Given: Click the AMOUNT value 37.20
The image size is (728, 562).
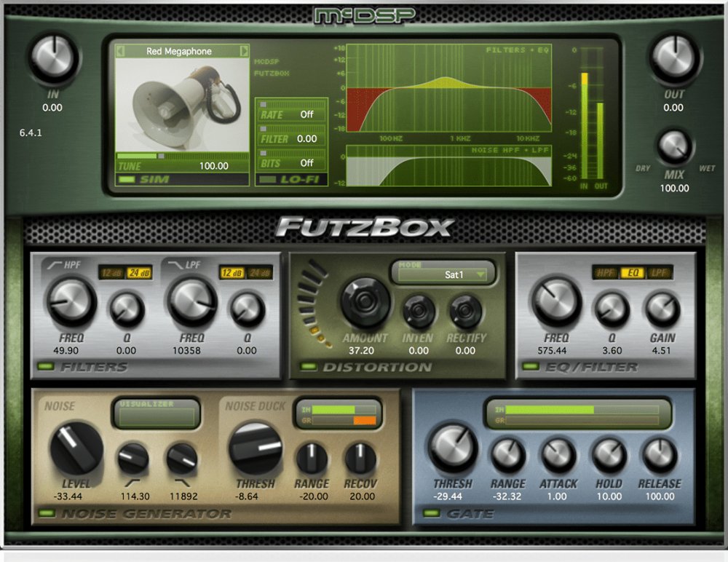Looking at the screenshot, I should tap(361, 351).
